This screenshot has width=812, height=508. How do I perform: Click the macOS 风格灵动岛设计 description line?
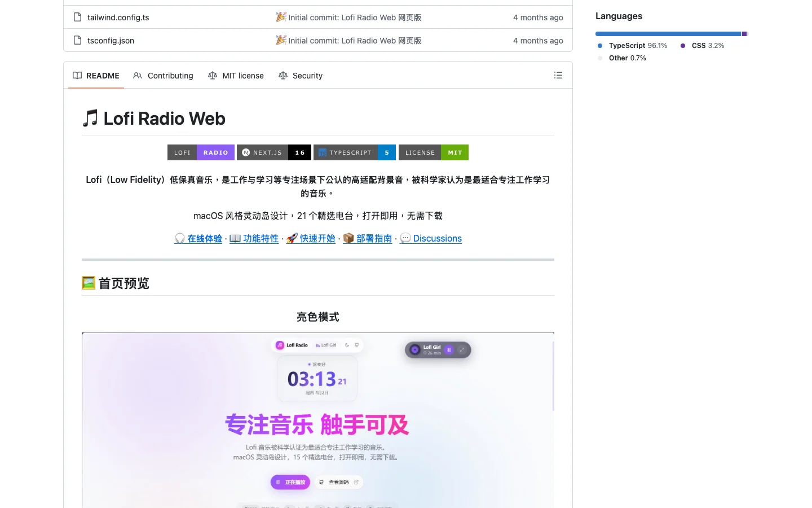[318, 216]
